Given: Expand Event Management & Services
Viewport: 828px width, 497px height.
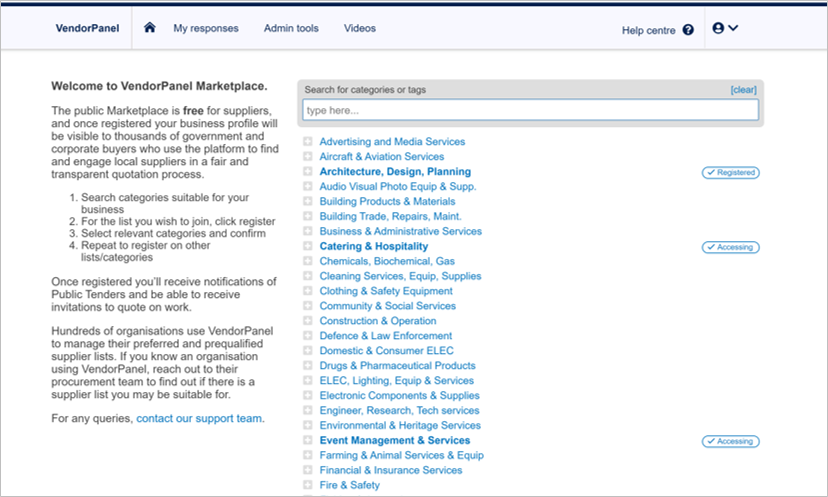Looking at the screenshot, I should click(308, 440).
